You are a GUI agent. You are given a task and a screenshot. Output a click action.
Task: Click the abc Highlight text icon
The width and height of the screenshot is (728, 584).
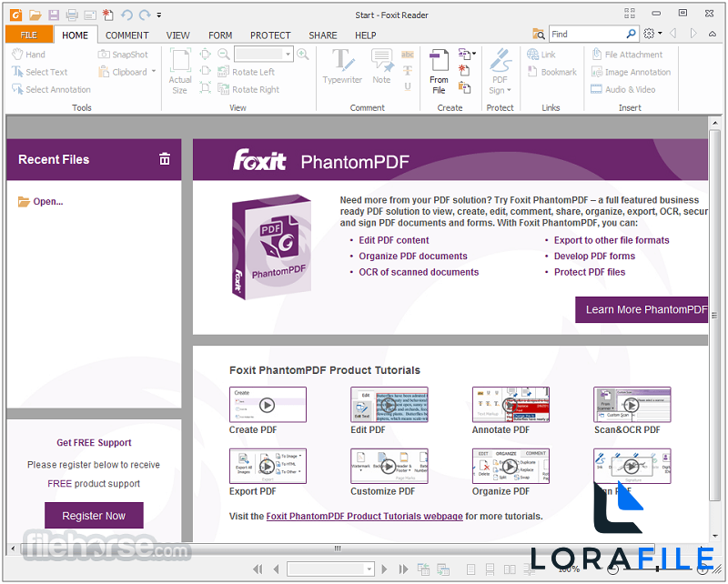(407, 55)
